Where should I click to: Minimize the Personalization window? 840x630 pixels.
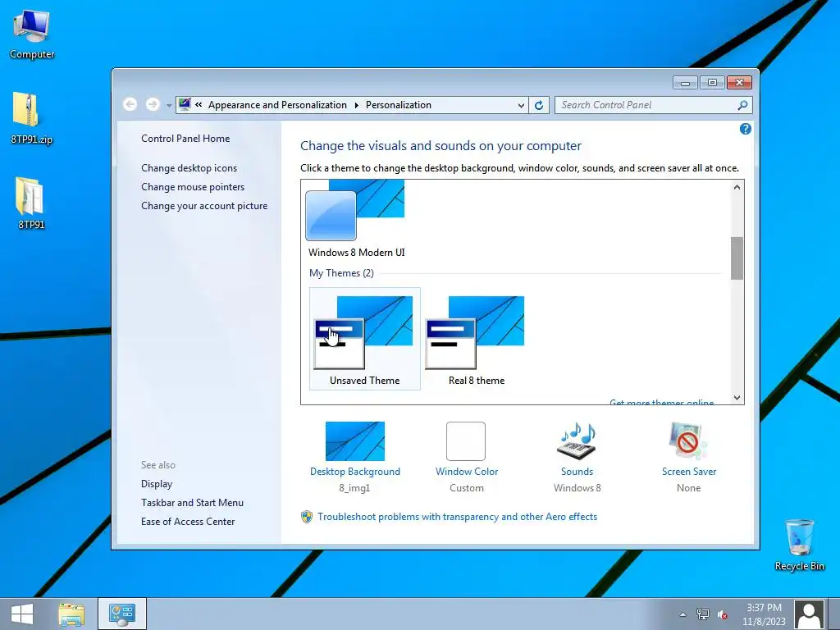(685, 83)
